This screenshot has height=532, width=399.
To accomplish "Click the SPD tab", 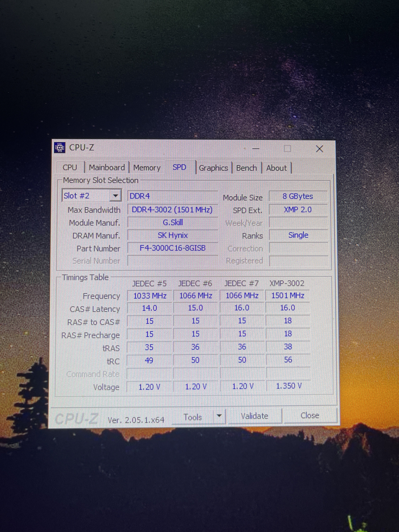I will 179,167.
